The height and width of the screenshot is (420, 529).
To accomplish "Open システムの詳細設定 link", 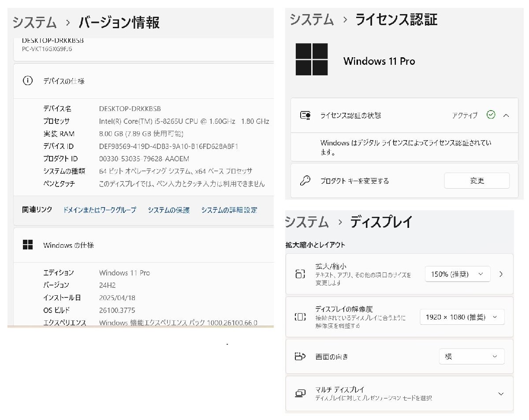I will point(230,210).
